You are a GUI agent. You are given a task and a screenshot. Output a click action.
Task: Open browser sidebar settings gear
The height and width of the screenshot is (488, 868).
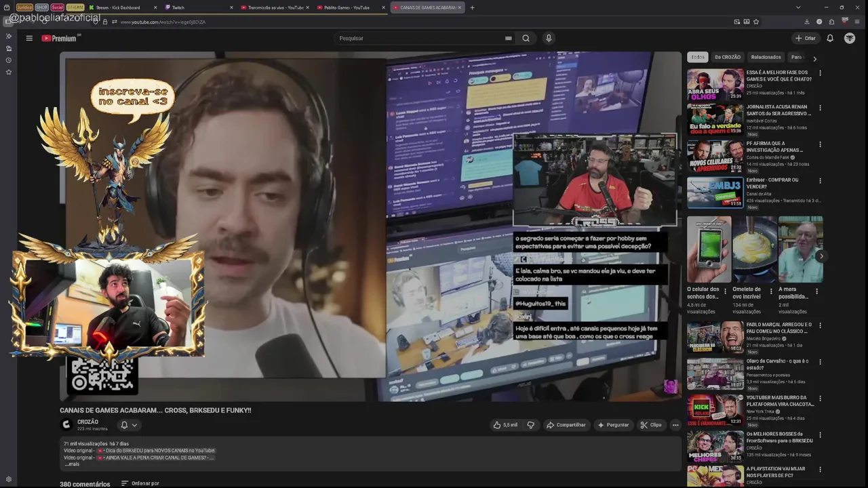coord(8,479)
